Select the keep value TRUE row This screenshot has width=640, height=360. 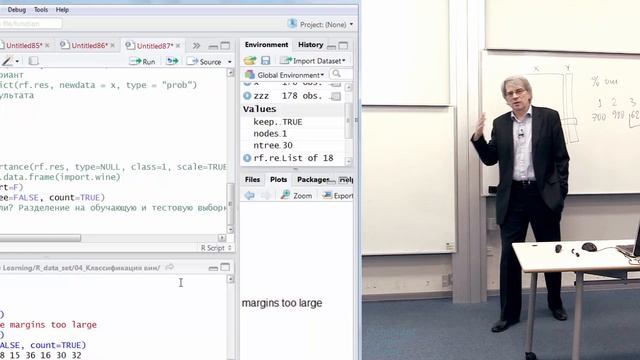293,122
